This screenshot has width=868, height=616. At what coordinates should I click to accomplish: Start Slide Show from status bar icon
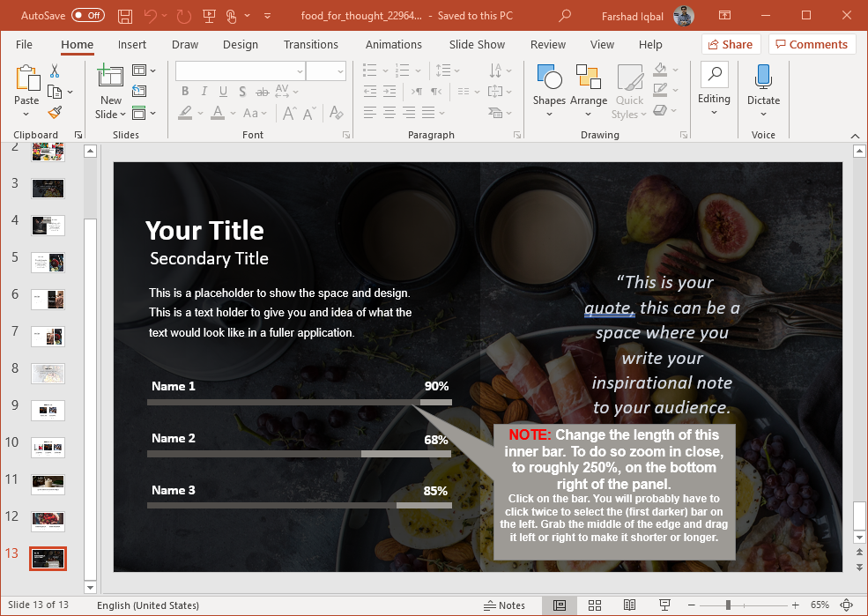664,605
